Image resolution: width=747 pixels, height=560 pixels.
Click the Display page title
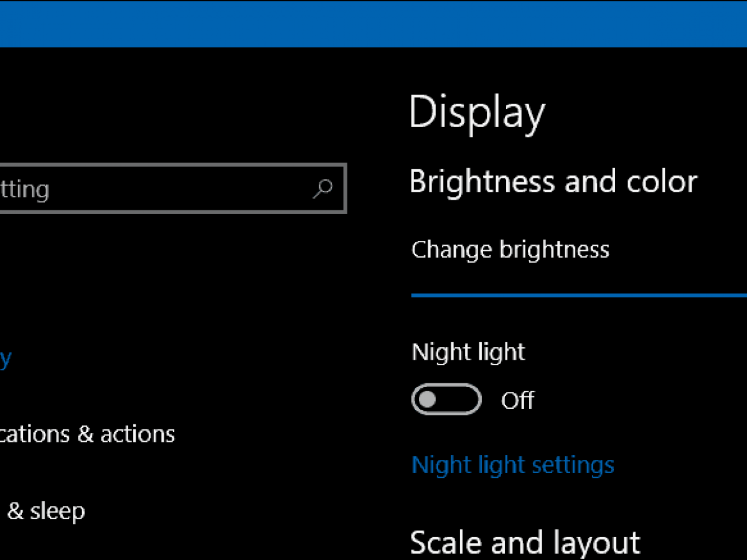click(x=477, y=113)
